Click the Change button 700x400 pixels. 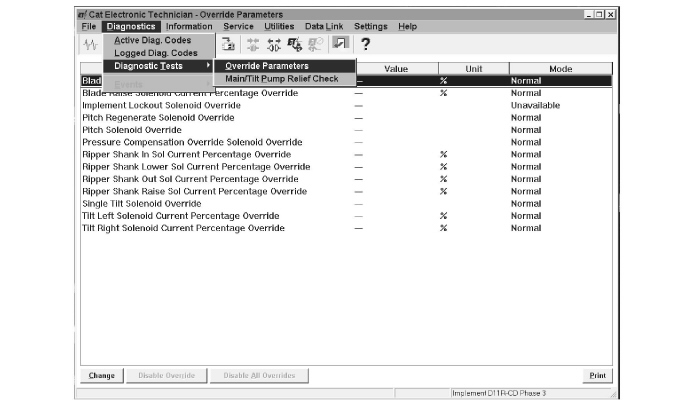pyautogui.click(x=102, y=375)
